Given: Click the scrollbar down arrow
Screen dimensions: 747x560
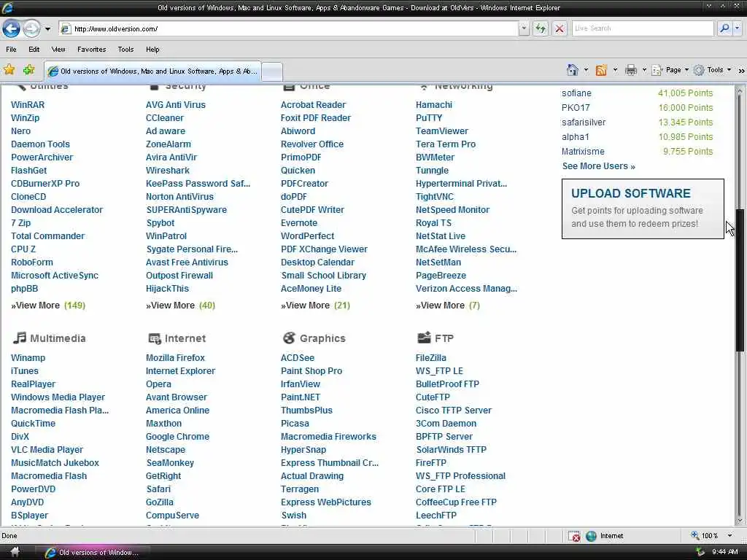Looking at the screenshot, I should 740,521.
